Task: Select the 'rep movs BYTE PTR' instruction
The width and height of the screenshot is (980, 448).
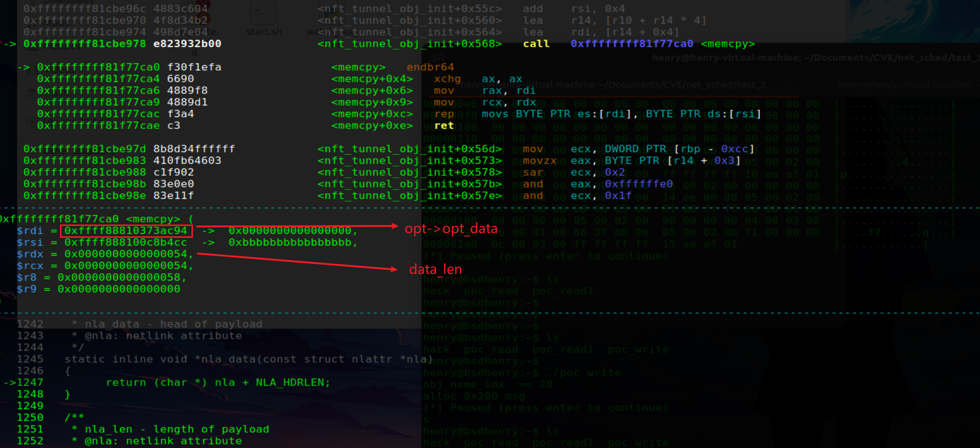Action: click(598, 114)
